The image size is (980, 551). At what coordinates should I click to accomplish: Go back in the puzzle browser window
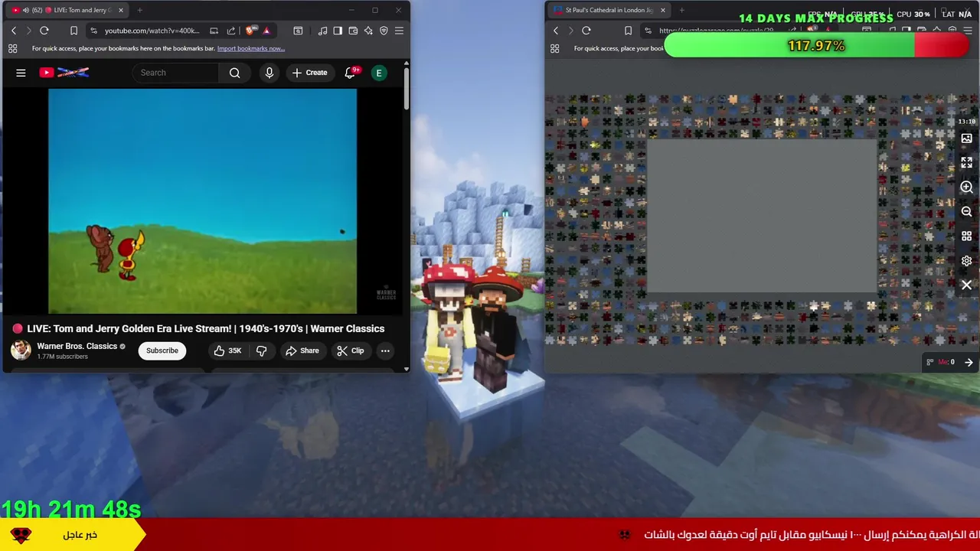tap(556, 31)
